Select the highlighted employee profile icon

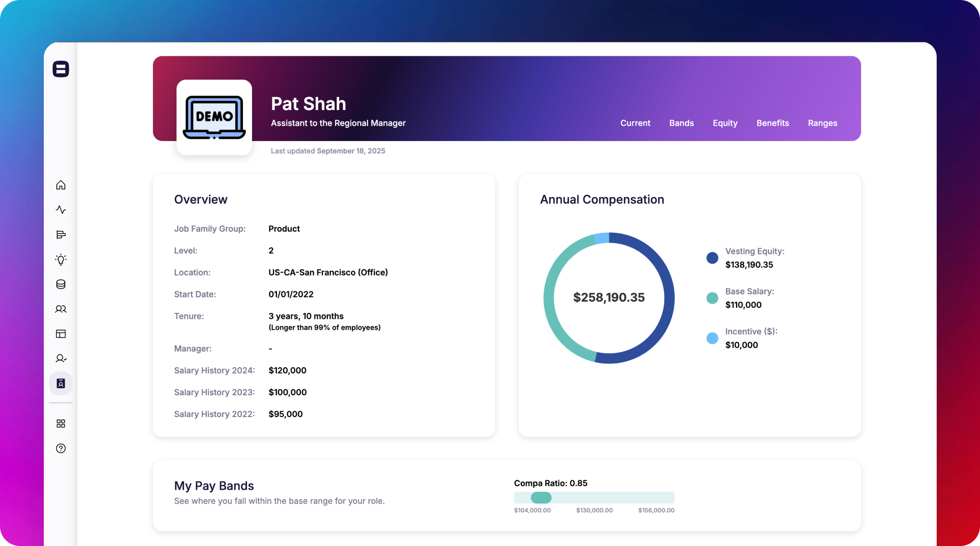pyautogui.click(x=61, y=384)
